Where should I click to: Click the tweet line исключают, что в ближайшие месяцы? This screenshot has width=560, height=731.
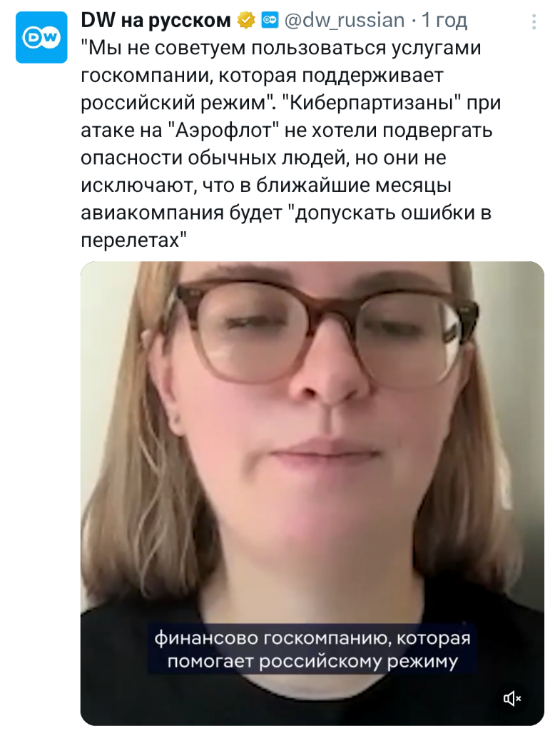click(266, 186)
